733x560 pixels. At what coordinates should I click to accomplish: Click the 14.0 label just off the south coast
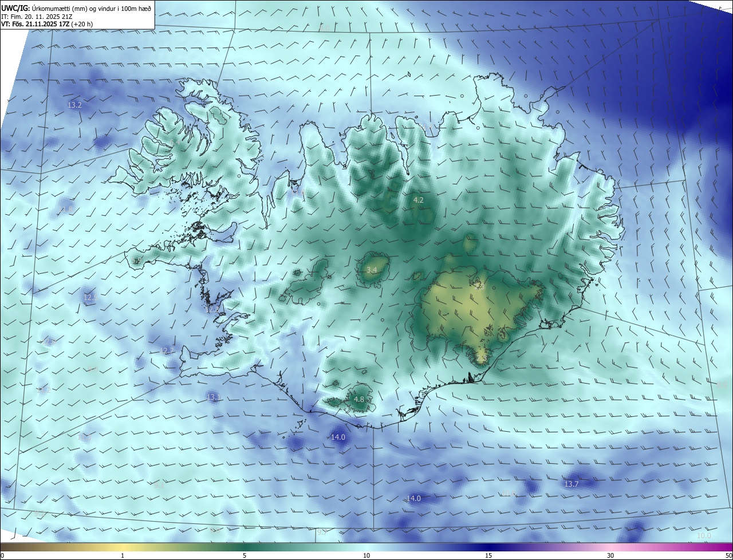coord(338,437)
